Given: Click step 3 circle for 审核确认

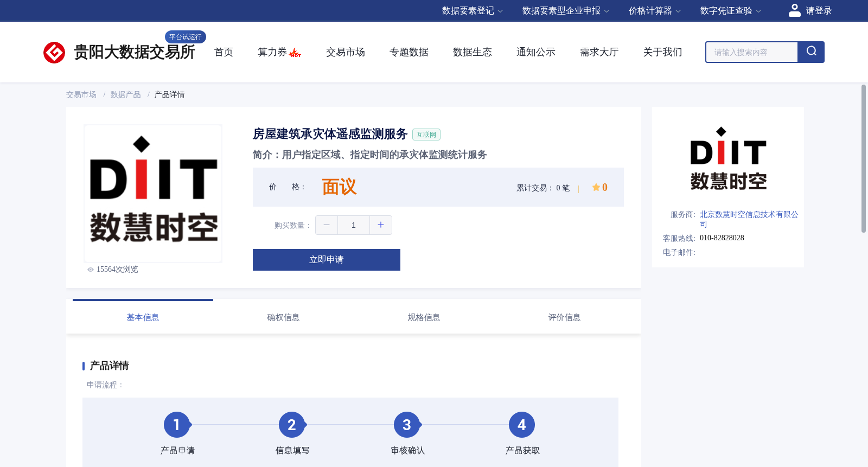Looking at the screenshot, I should click(407, 425).
